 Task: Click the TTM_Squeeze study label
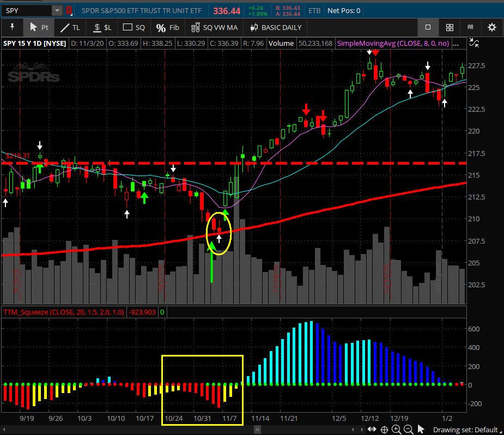64,312
